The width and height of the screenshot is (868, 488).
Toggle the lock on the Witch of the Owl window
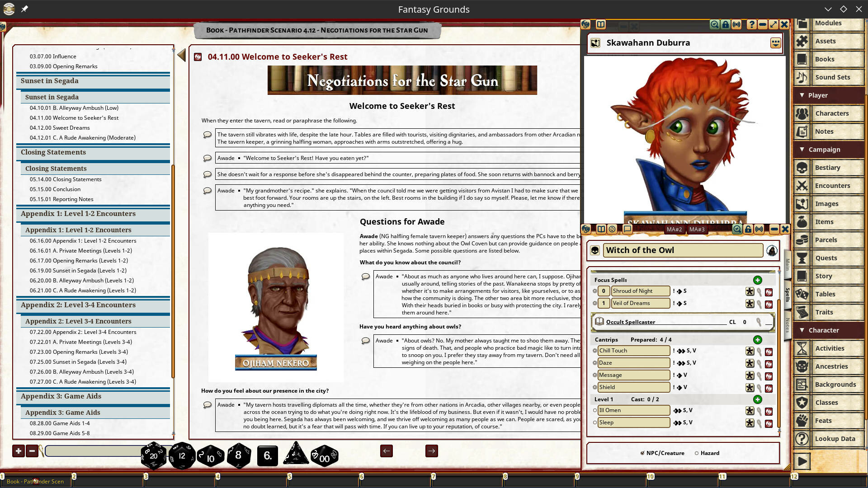point(749,229)
